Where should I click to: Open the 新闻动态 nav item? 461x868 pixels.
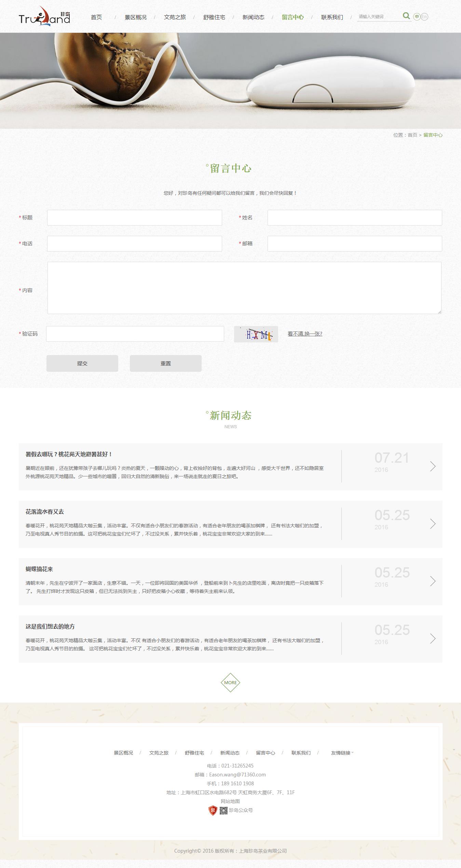(254, 17)
